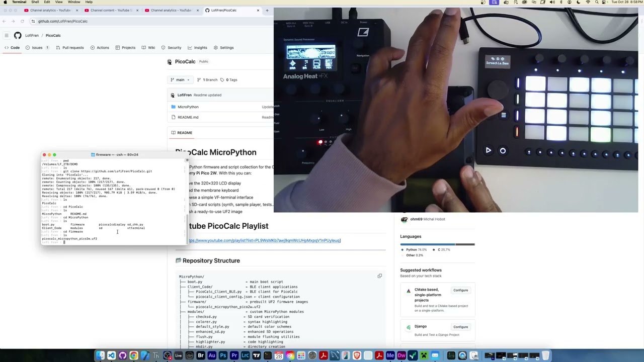Open the Security tab

pos(171,48)
